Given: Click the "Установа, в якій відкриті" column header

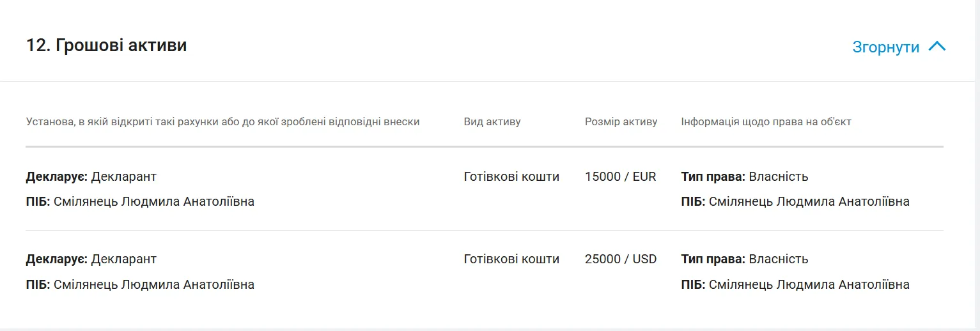Looking at the screenshot, I should pyautogui.click(x=222, y=121).
